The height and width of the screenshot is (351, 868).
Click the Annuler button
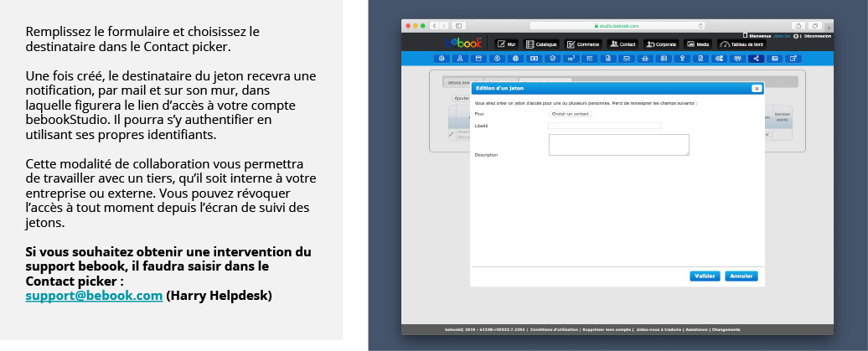click(741, 276)
